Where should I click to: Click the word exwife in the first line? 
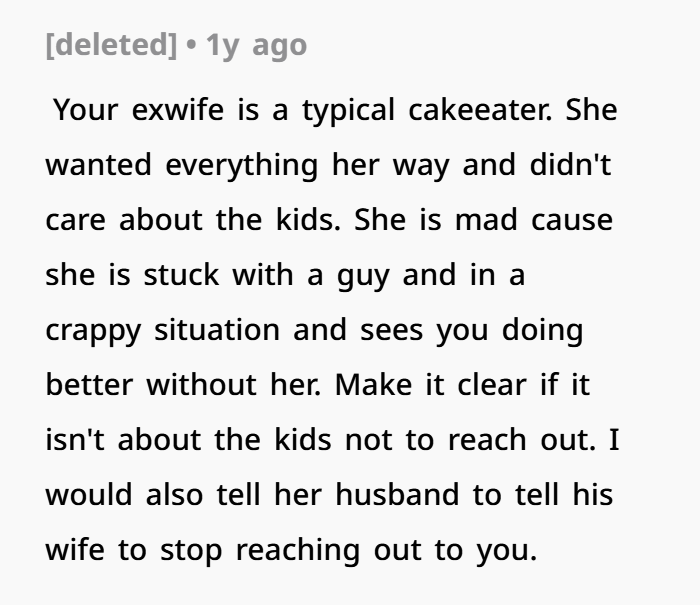click(x=178, y=109)
